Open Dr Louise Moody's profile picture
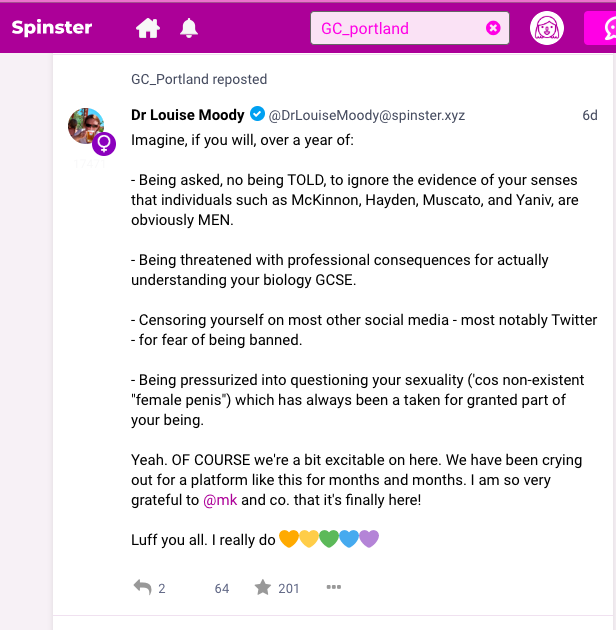Screen dimensions: 616x630 click(x=86, y=126)
